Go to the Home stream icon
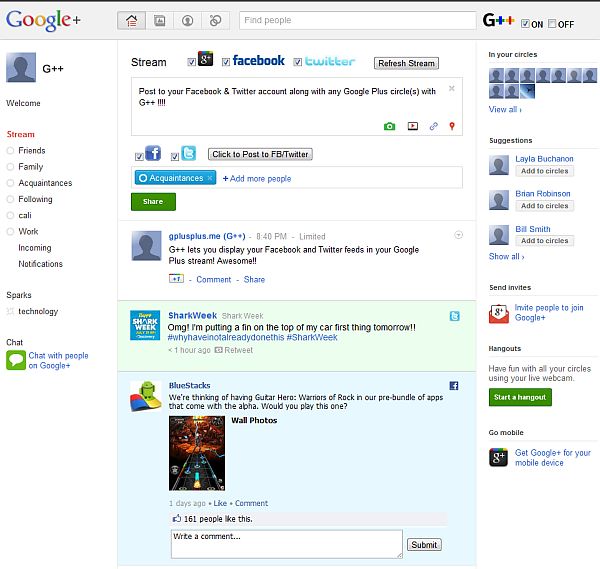This screenshot has height=569, width=600. point(132,21)
